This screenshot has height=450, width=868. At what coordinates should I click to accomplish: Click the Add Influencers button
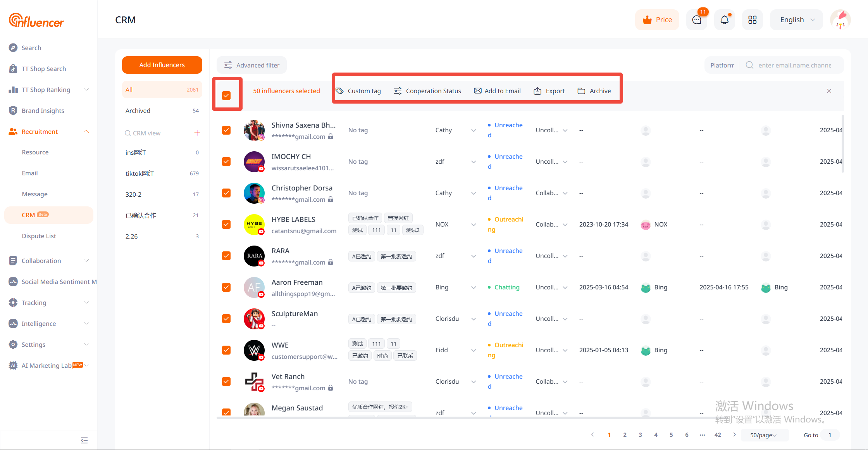pyautogui.click(x=162, y=65)
